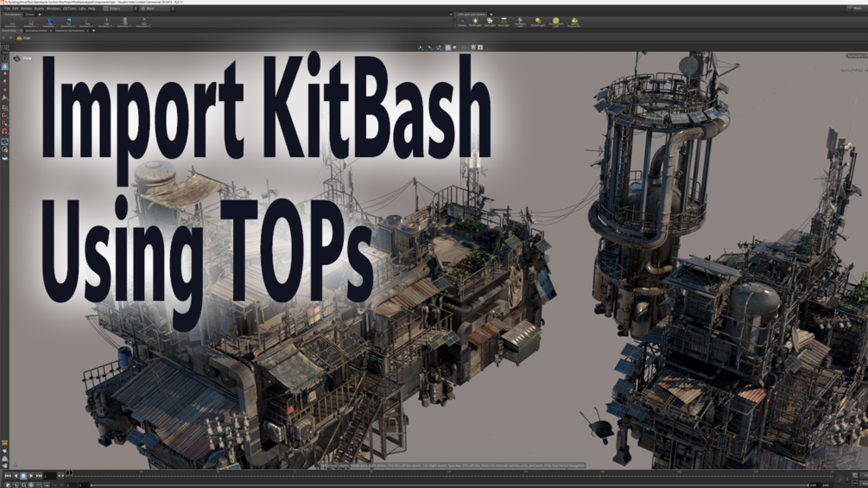Image resolution: width=868 pixels, height=488 pixels.
Task: Open the right shelf set dropdown arrow
Action: coord(451,15)
